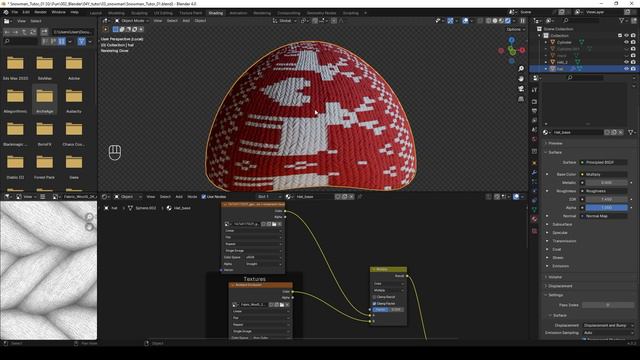Hide the selected Hat object via eye icon
Viewport: 640px width, 360px height.
coord(627,69)
